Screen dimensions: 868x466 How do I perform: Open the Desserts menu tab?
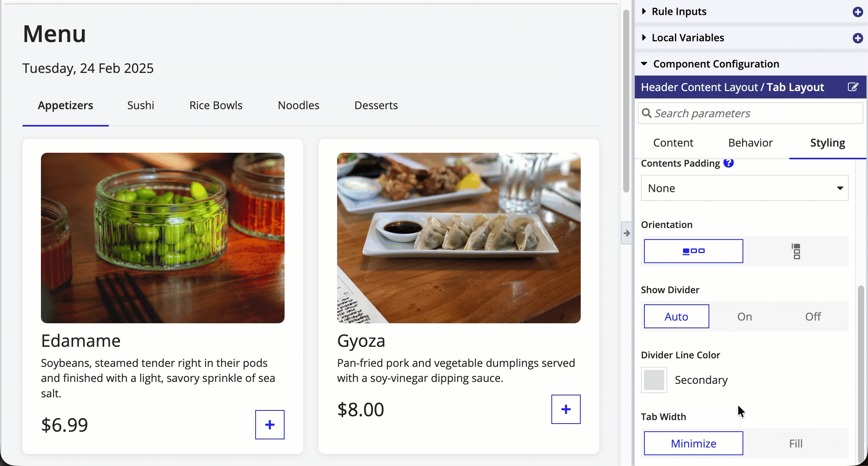[376, 105]
